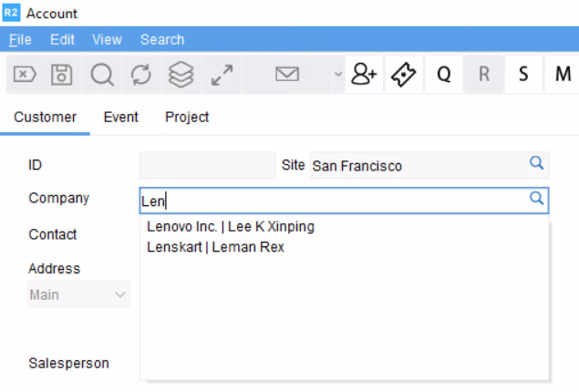This screenshot has height=392, width=579.
Task: Open the View menu
Action: (107, 39)
